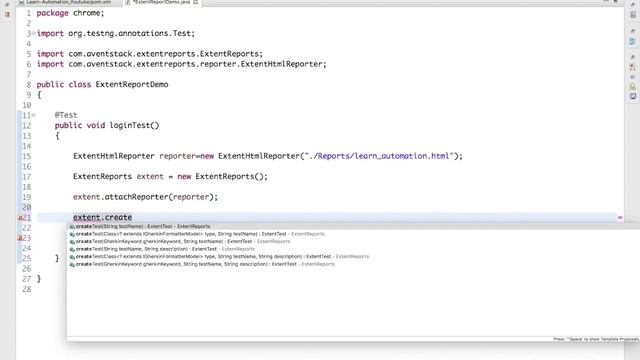
Task: Click the error marker beside line 21
Action: [x=20, y=218]
